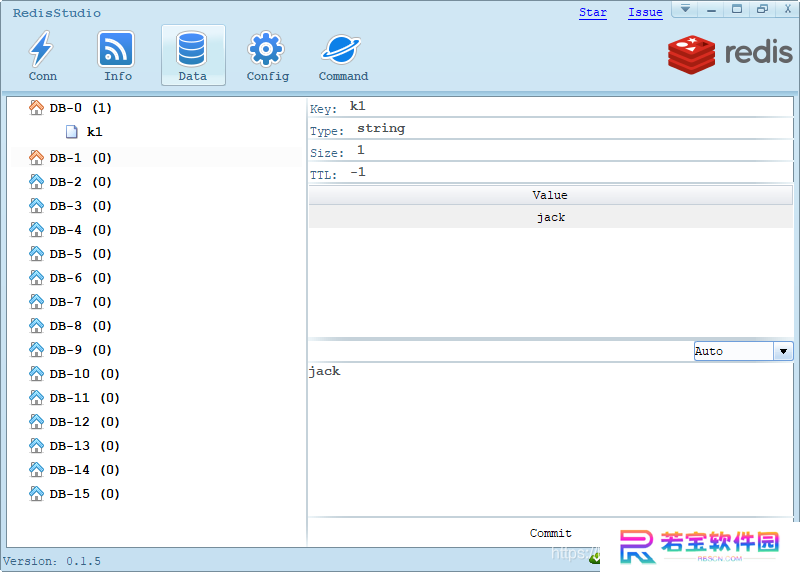Click the DB-4 house icon
The image size is (800, 572).
36,230
